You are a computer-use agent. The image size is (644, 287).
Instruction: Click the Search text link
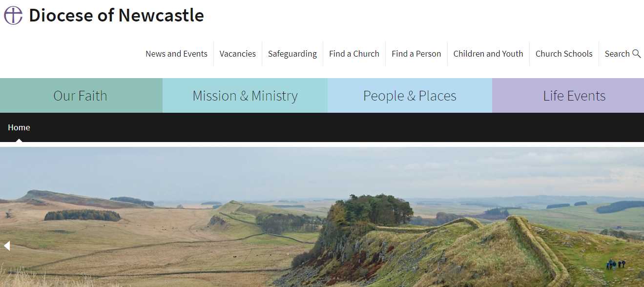pyautogui.click(x=617, y=54)
